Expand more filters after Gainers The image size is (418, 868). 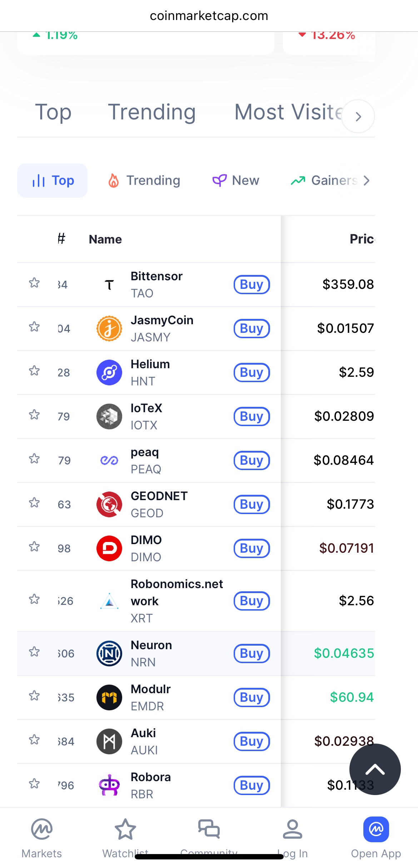click(366, 181)
